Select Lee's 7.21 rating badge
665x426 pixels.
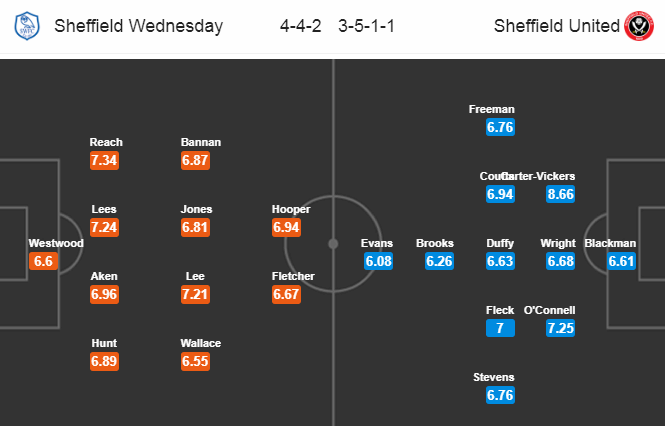pos(196,294)
